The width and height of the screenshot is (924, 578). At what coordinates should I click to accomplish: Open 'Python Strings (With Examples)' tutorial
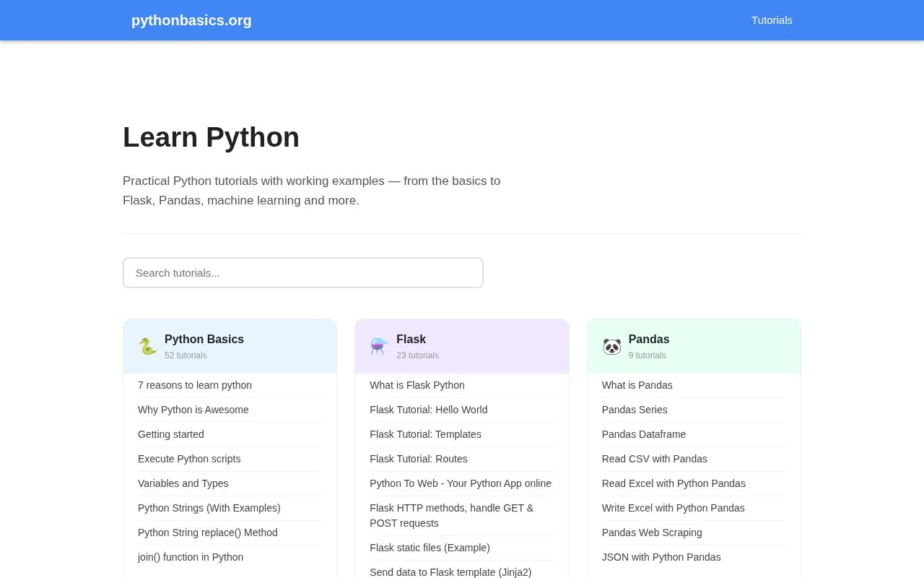point(209,508)
